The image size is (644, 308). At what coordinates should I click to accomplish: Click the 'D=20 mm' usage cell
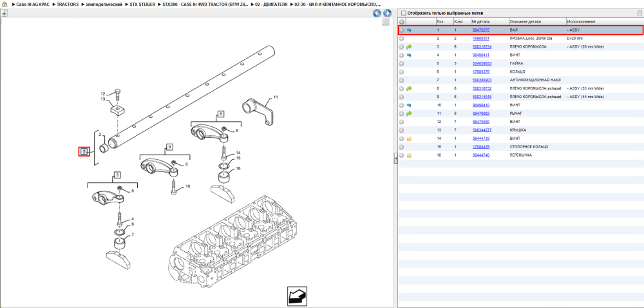click(574, 38)
